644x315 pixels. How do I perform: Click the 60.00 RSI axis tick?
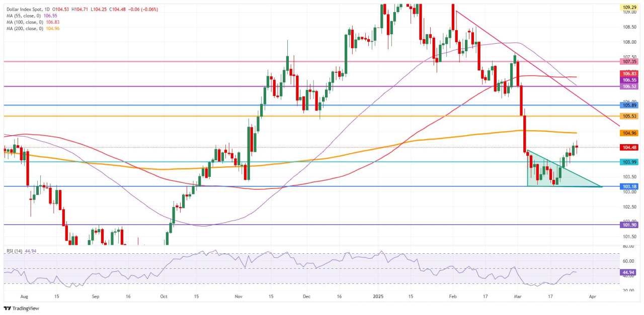629,261
